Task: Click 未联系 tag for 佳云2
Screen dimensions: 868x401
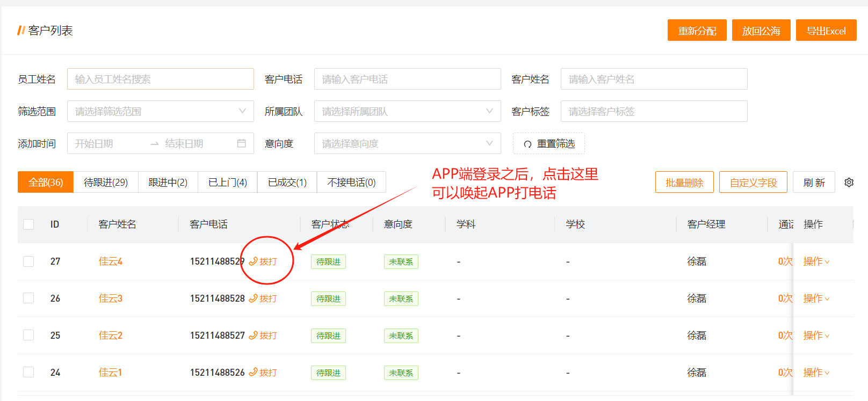Action: tap(401, 336)
